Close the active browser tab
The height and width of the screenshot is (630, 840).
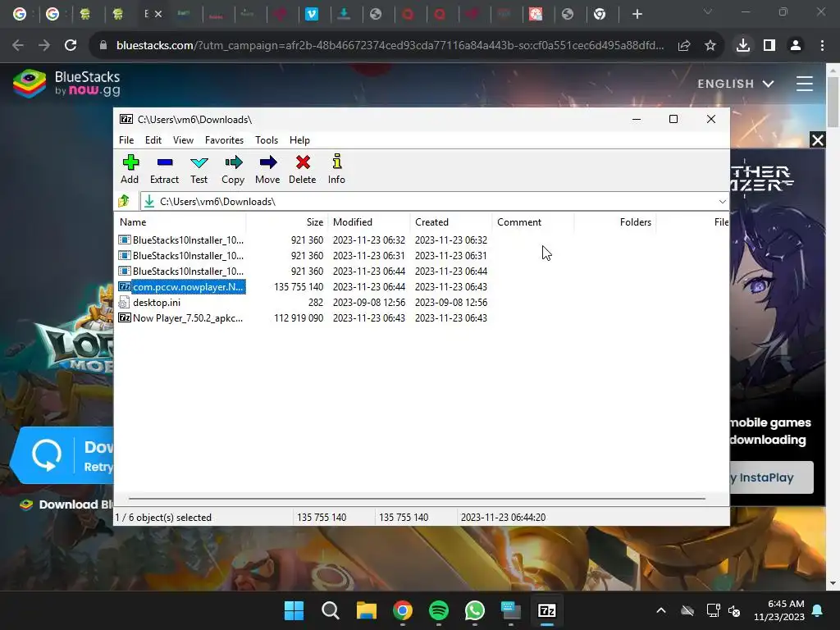pos(158,14)
